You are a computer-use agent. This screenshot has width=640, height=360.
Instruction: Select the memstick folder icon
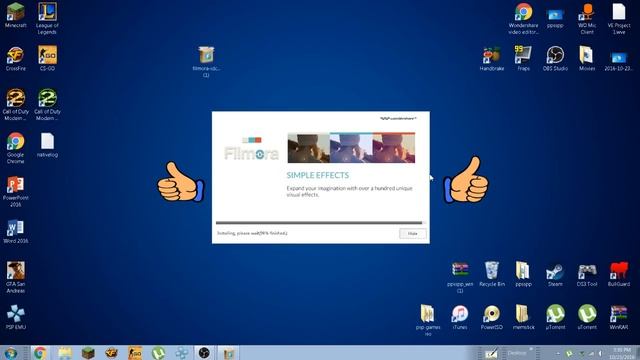pos(523,317)
